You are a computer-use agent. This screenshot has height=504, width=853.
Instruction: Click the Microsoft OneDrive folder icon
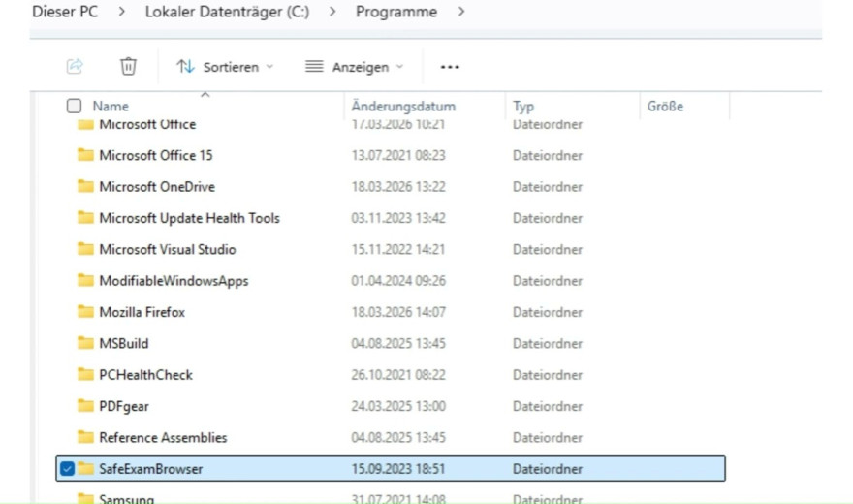(85, 186)
